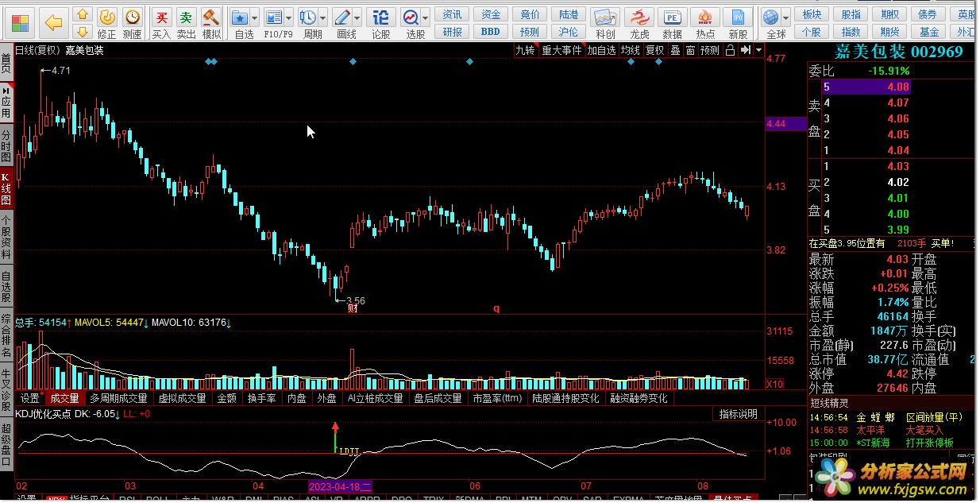Image resolution: width=980 pixels, height=503 pixels.
Task: Toggle 重大事件 major events display
Action: (561, 50)
